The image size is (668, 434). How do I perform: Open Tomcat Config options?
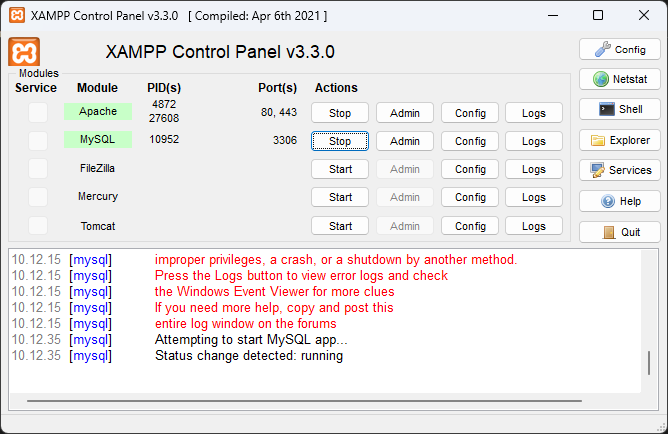(470, 226)
